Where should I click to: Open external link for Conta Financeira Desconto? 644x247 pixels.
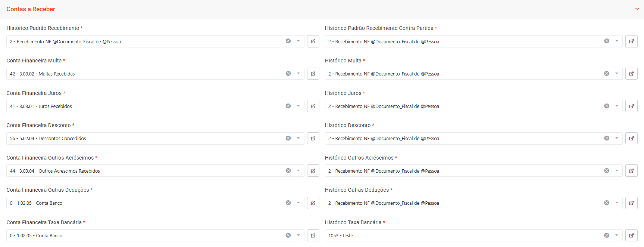pos(313,138)
